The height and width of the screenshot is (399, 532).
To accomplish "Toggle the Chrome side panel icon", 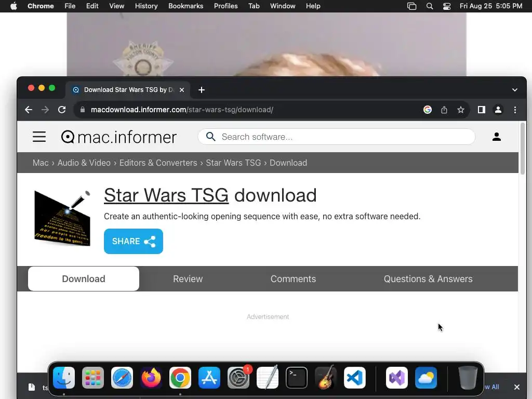I will [x=481, y=110].
